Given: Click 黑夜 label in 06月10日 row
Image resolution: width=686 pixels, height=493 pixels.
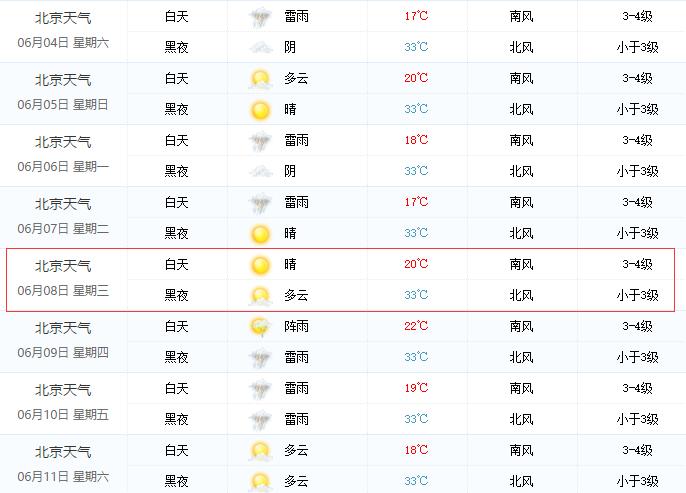Looking at the screenshot, I should point(177,419).
